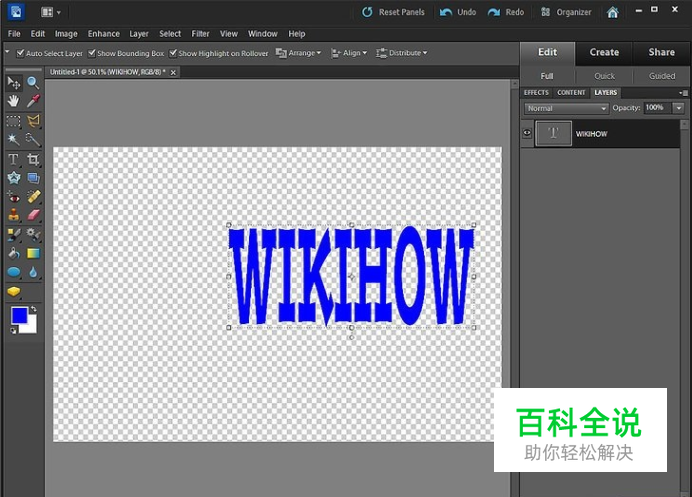The width and height of the screenshot is (692, 497).
Task: Select the Crop tool
Action: coord(33,159)
